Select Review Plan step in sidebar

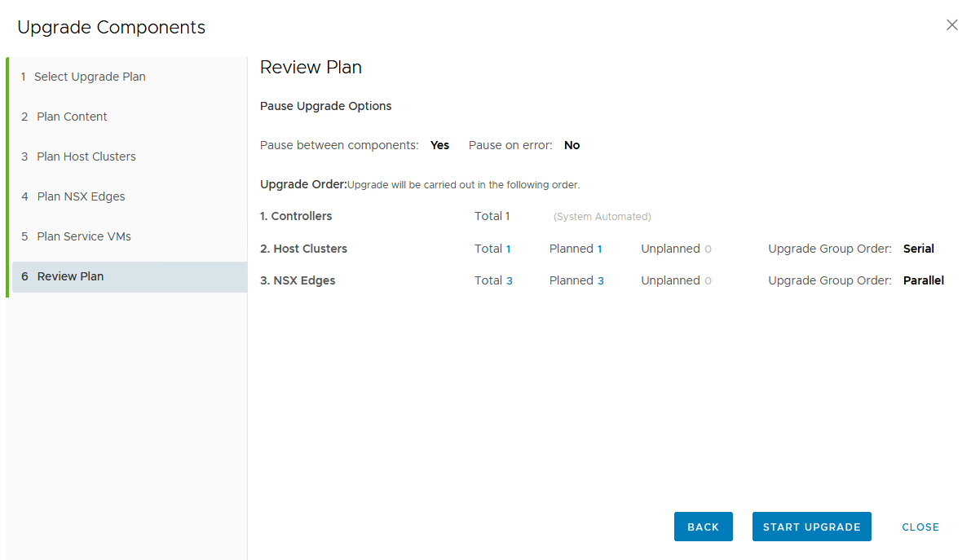click(x=70, y=276)
